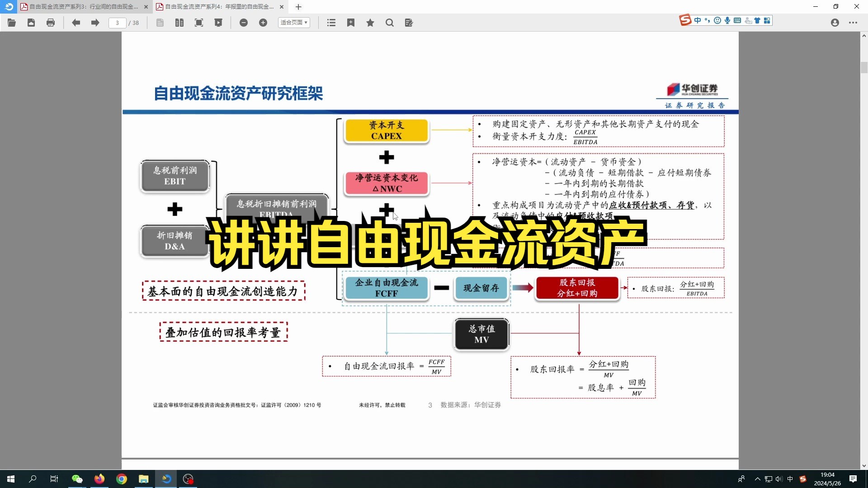
Task: Click the search icon in toolbar
Action: coord(389,23)
